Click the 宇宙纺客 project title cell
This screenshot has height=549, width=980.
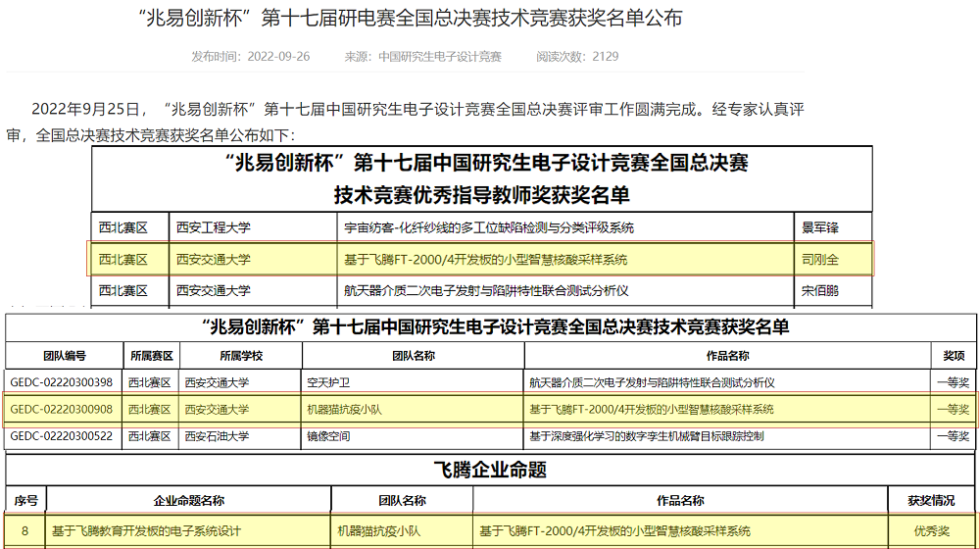488,227
